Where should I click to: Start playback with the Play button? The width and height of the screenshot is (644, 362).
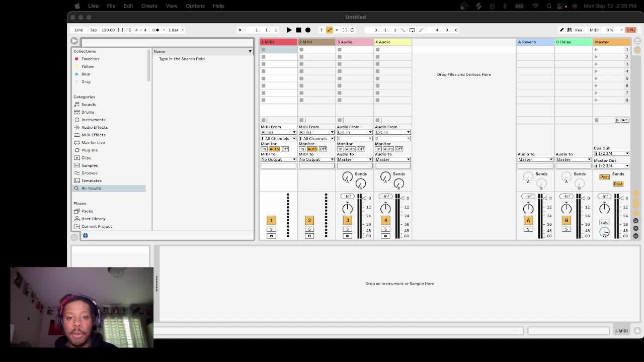289,30
